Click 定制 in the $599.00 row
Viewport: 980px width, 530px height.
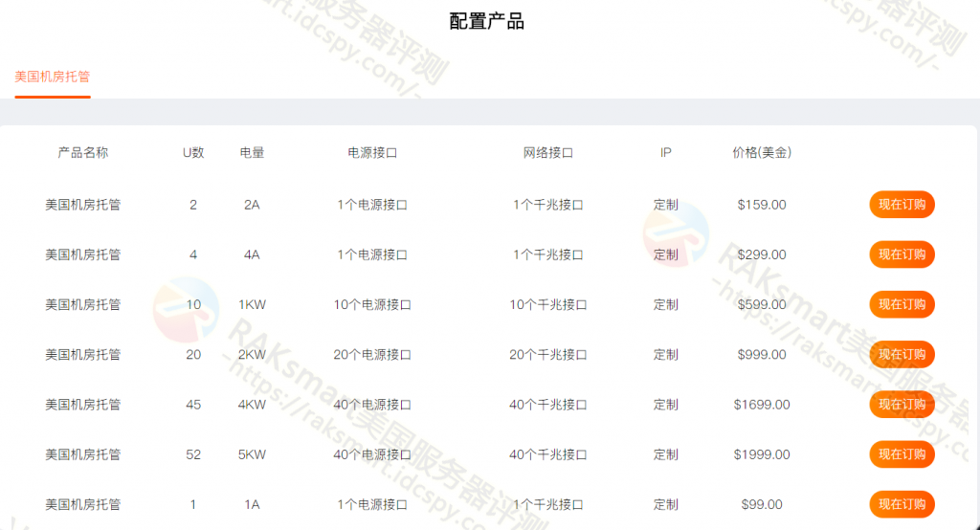coord(666,304)
